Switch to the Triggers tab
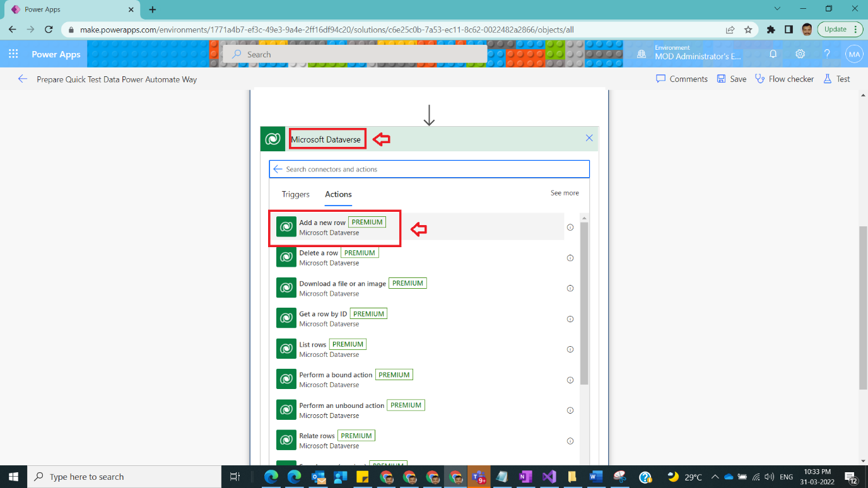The image size is (868, 488). point(295,195)
